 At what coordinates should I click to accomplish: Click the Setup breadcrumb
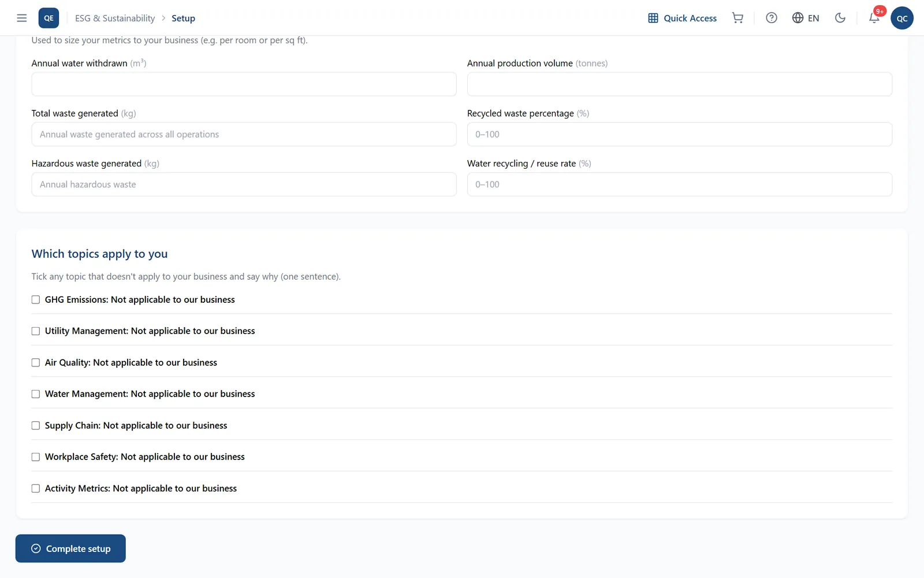(183, 18)
